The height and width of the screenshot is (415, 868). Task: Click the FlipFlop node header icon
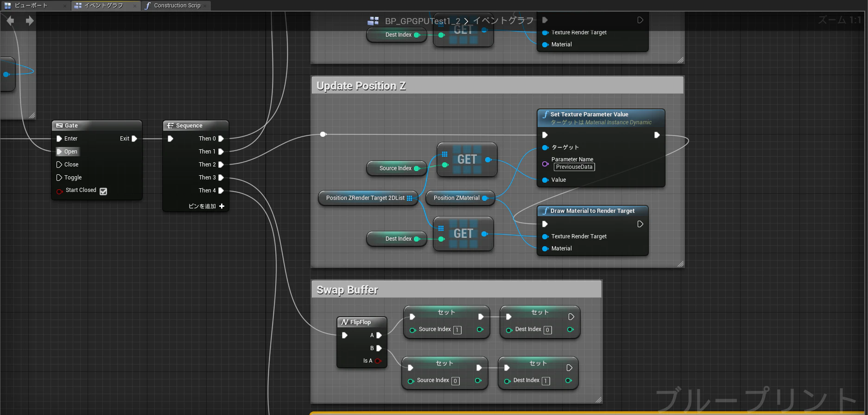pyautogui.click(x=345, y=322)
